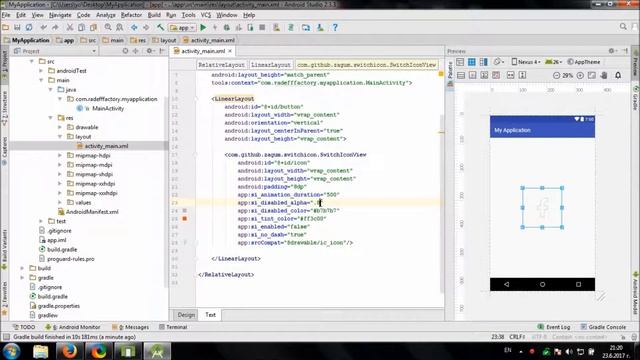This screenshot has height=360, width=640.
Task: Click the Replace toolbar icon
Action: click(120, 28)
